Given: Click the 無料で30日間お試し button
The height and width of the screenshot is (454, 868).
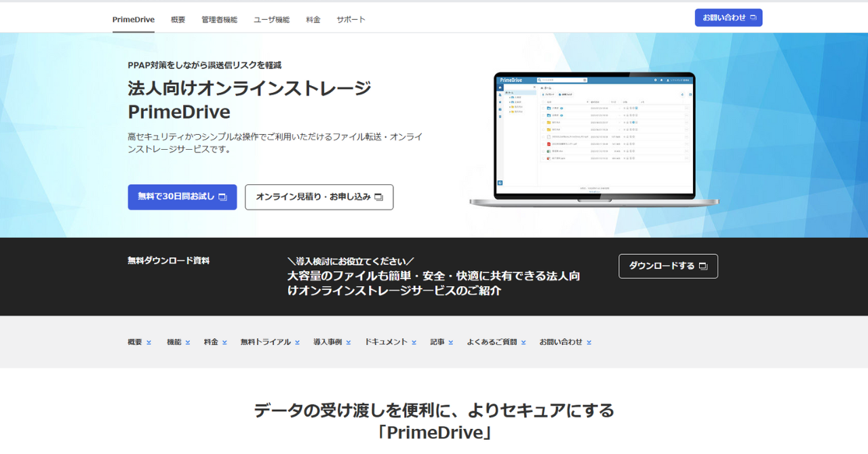Looking at the screenshot, I should [x=182, y=197].
